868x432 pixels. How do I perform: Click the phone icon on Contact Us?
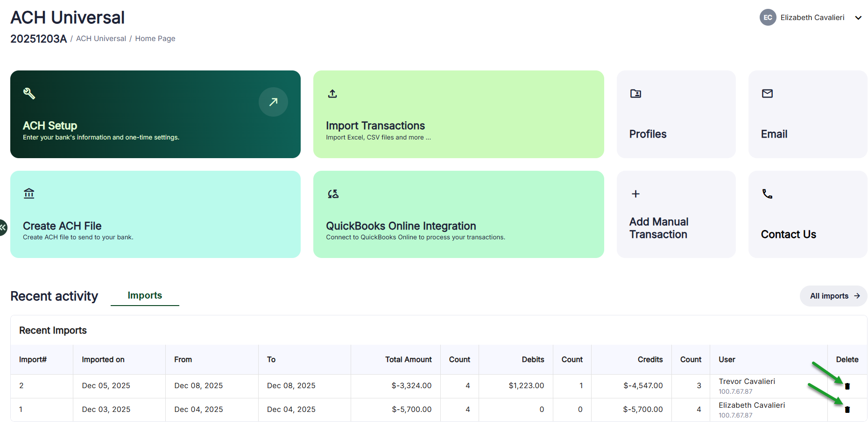pyautogui.click(x=767, y=194)
